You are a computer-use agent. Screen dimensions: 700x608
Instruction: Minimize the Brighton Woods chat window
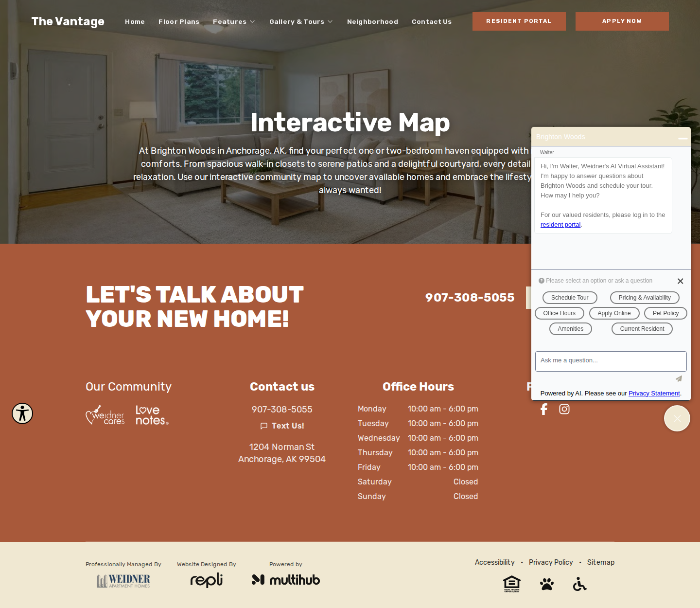point(683,138)
